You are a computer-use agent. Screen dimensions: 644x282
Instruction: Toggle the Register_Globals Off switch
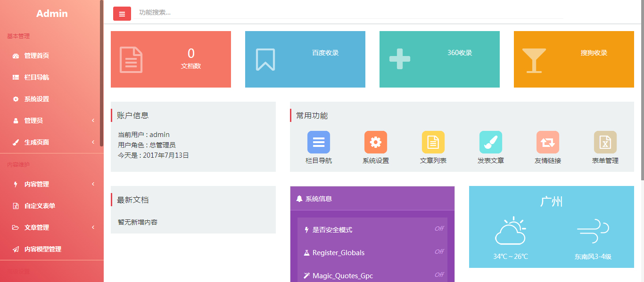[439, 252]
